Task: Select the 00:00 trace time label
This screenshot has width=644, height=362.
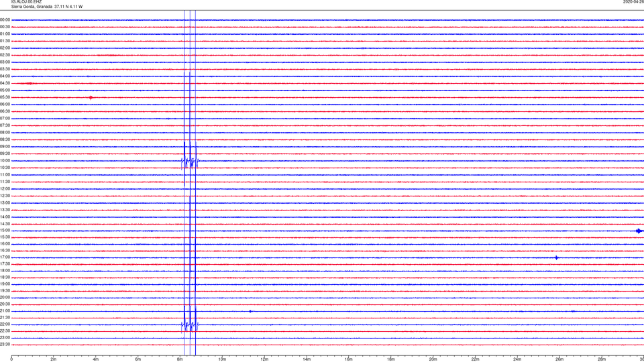Action: [5, 19]
